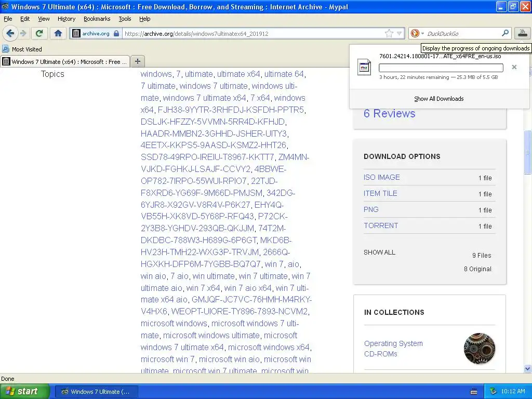The width and height of the screenshot is (532, 399).
Task: Open the History menu
Action: tap(66, 19)
